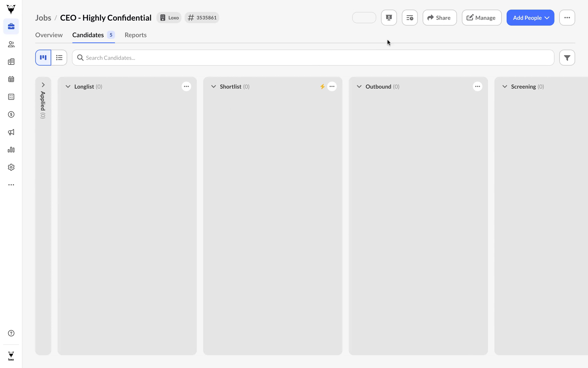Click the Manage button
Viewport: 588px width, 368px height.
coord(481,18)
